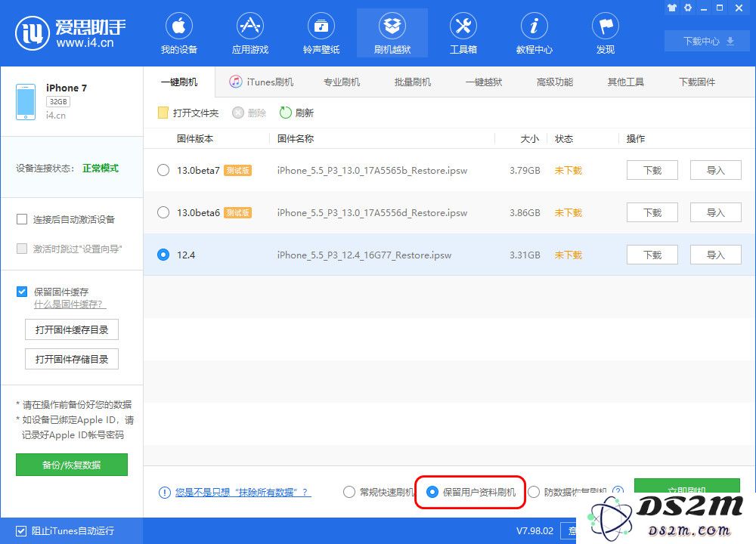Click iPhone_5.5_P3_12.4_16G77_Restore.ipsw filename

click(364, 255)
